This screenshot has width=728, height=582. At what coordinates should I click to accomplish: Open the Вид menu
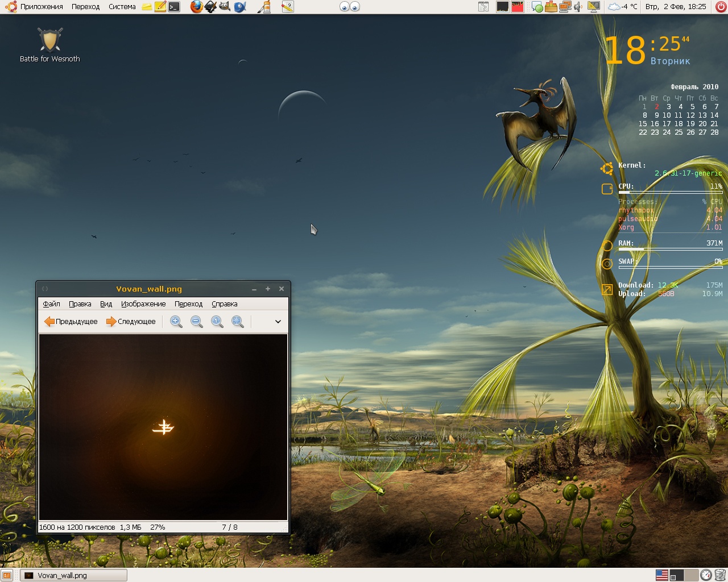pos(106,304)
